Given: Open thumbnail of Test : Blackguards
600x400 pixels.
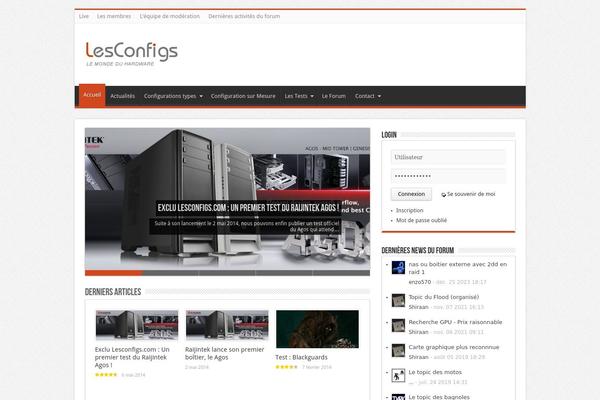Looking at the screenshot, I should click(x=317, y=329).
